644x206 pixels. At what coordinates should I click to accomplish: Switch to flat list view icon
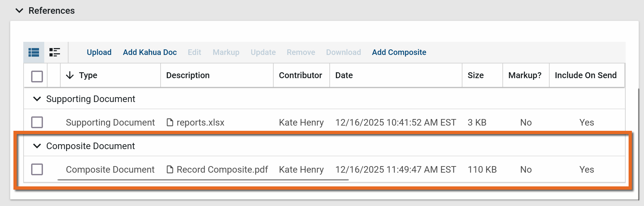coord(34,52)
